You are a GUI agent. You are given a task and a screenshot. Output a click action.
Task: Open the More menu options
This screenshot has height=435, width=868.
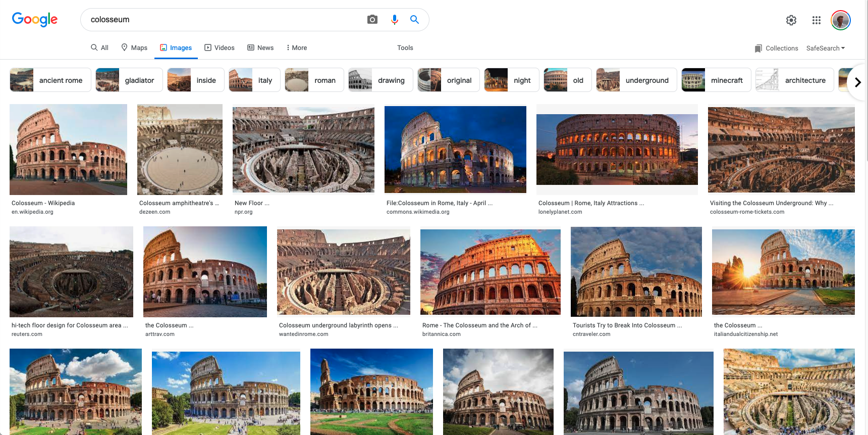click(x=296, y=48)
